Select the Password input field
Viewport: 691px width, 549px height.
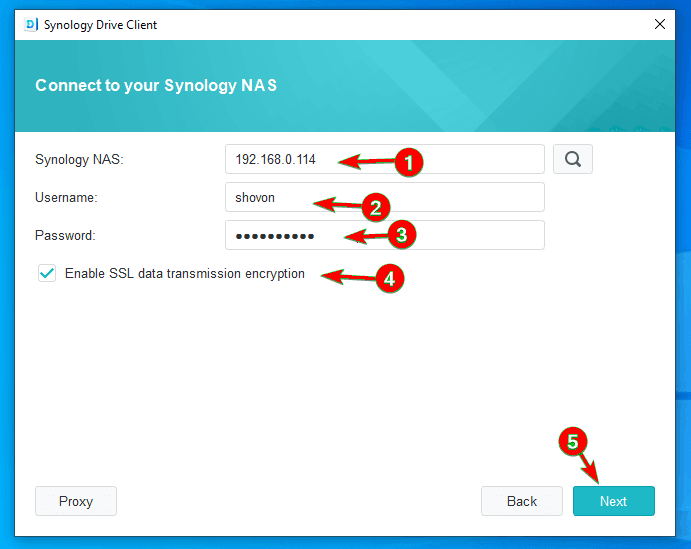click(x=385, y=235)
